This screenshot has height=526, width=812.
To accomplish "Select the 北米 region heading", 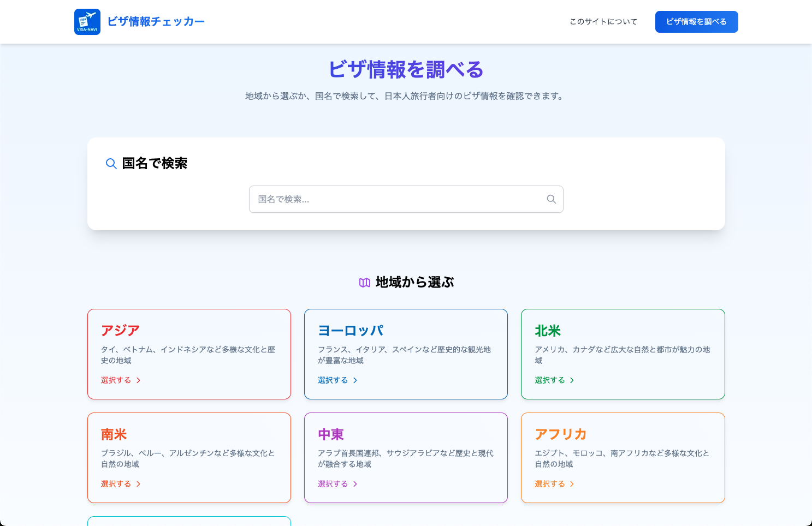I will pos(548,331).
